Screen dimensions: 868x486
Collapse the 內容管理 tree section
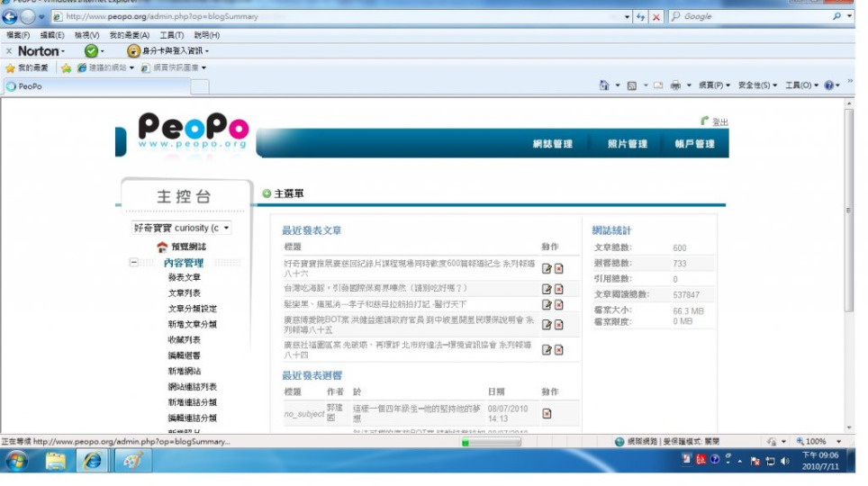coord(134,263)
